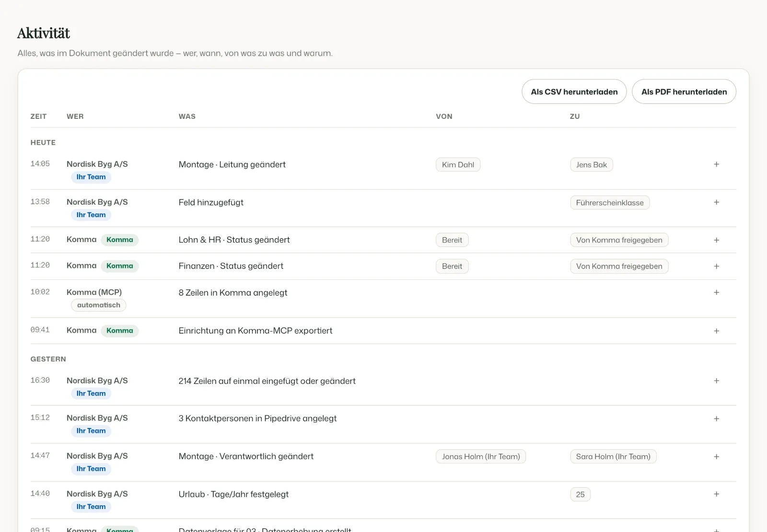Viewport: 767px width, 532px height.
Task: Click the WER column header
Action: pos(75,116)
